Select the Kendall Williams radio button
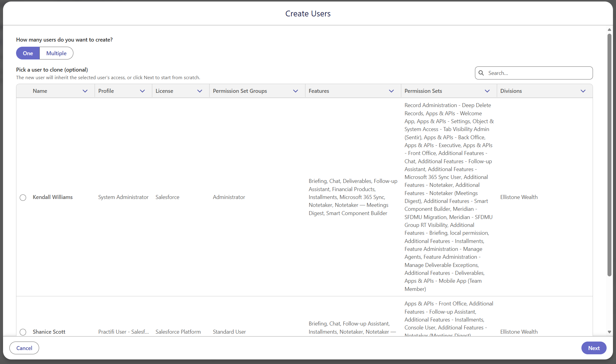This screenshot has height=364, width=616. tap(23, 197)
